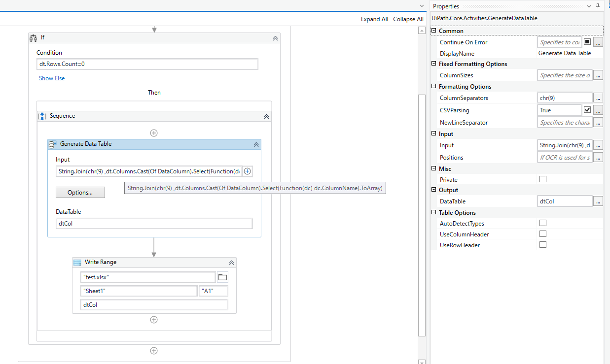Click the Options... button

tap(80, 192)
